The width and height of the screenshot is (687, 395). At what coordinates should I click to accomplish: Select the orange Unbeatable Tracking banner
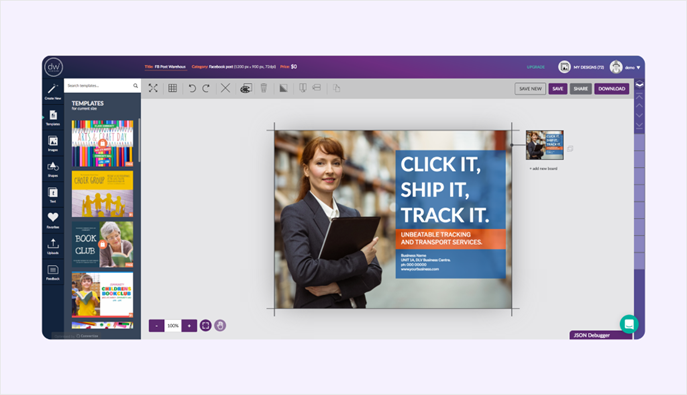click(x=450, y=238)
